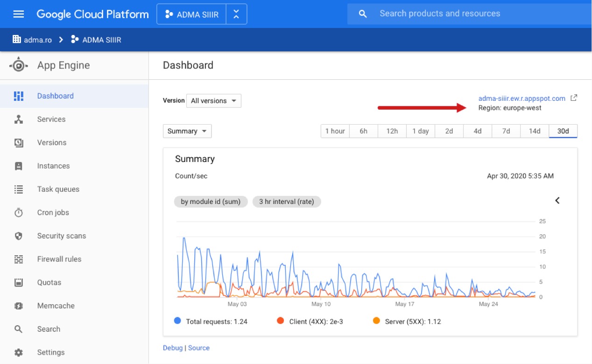
Task: Click the Dashboard sidebar icon
Action: (x=19, y=96)
